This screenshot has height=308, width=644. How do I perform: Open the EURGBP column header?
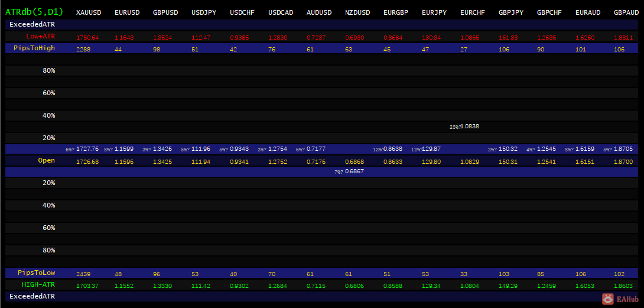coord(396,13)
